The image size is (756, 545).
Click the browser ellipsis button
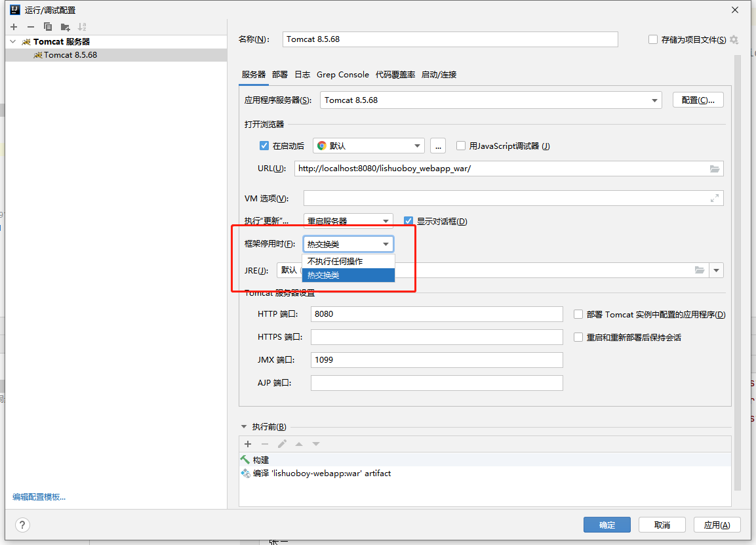438,146
